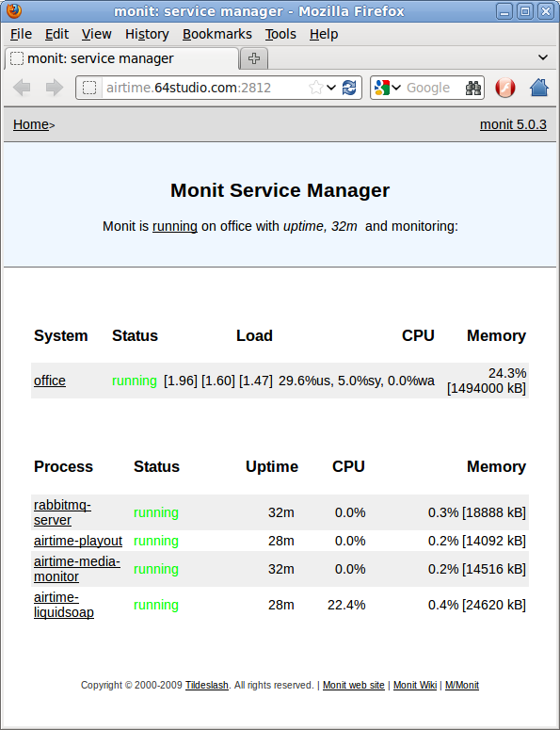Go to browser Home via house icon
560x730 pixels.
coord(539,88)
